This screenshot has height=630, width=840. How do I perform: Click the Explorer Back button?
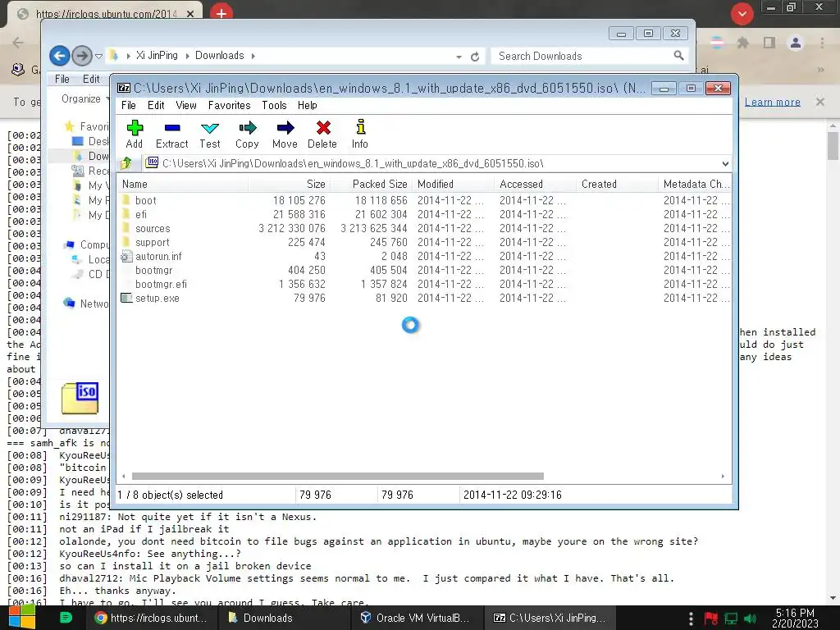(x=59, y=56)
